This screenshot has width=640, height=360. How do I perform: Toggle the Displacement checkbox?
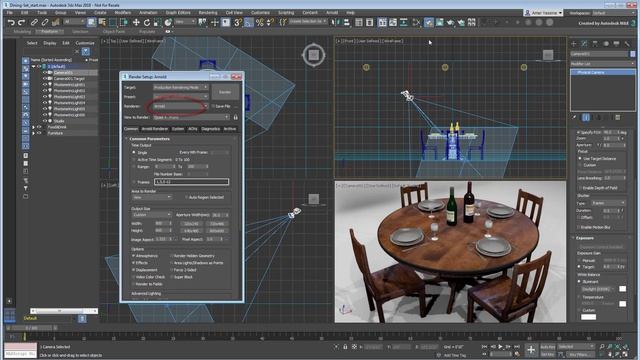click(133, 270)
